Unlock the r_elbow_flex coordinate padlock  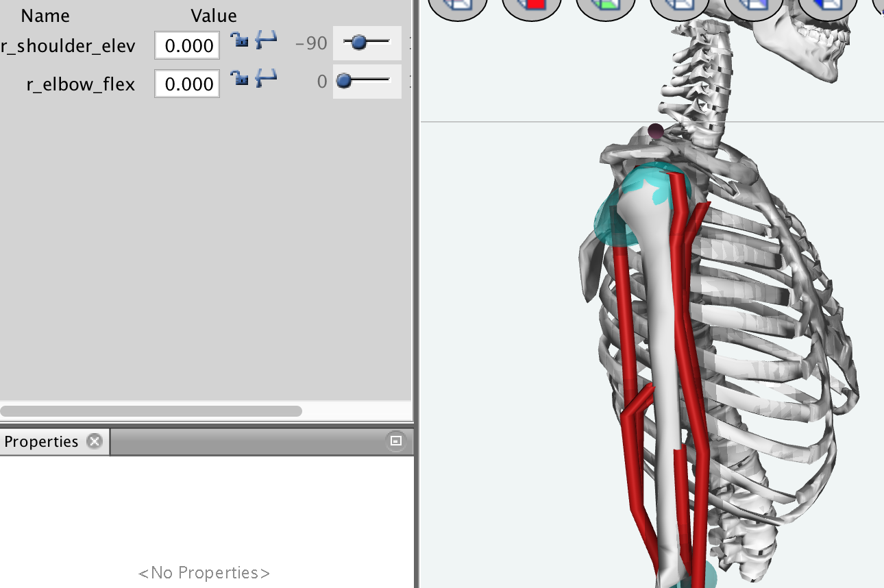point(239,77)
